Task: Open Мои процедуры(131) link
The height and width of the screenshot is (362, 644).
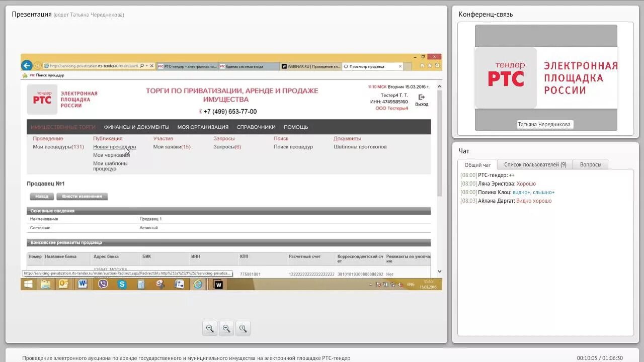Action: 58,147
